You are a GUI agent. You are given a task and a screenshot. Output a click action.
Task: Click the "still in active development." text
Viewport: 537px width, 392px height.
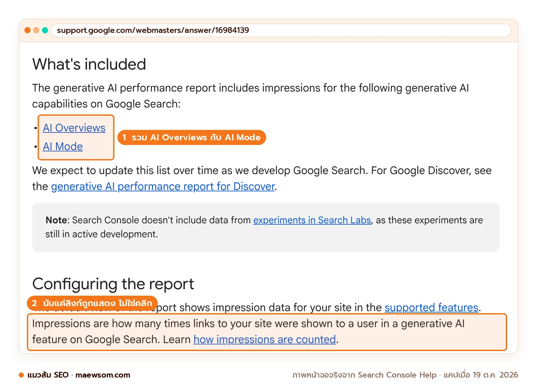coord(102,234)
